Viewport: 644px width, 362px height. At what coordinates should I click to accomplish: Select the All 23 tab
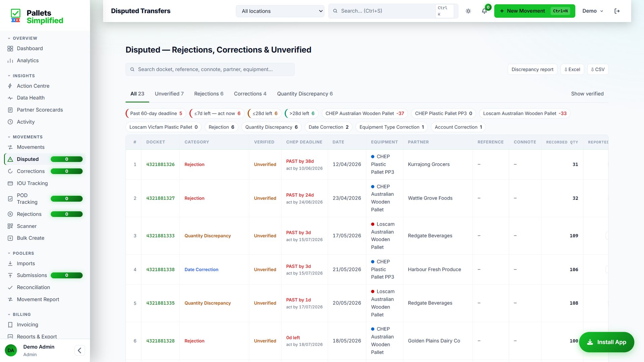[137, 94]
